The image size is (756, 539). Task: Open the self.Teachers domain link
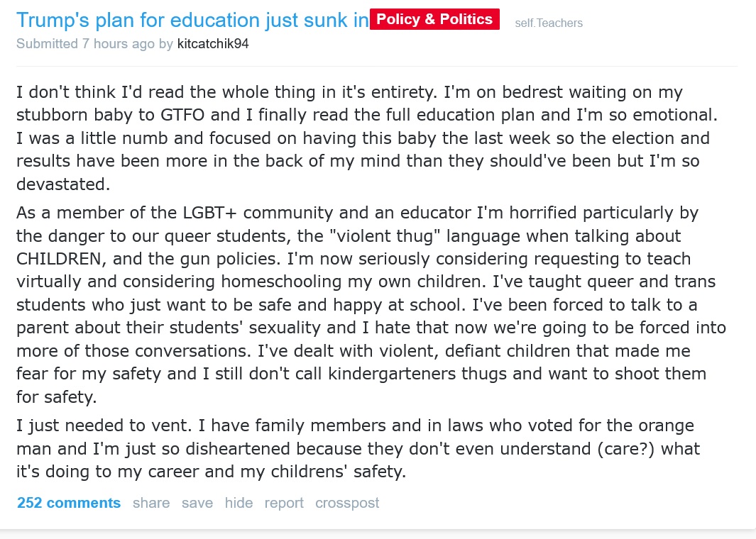click(549, 23)
